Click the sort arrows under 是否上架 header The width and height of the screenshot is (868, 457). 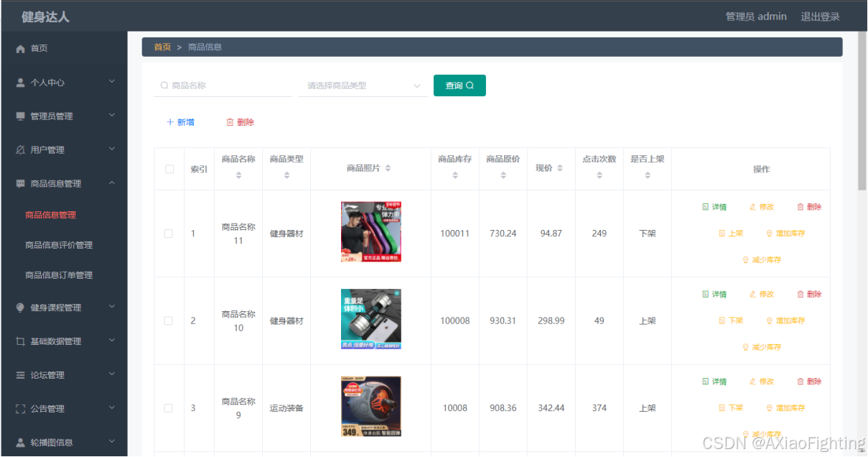click(x=648, y=175)
